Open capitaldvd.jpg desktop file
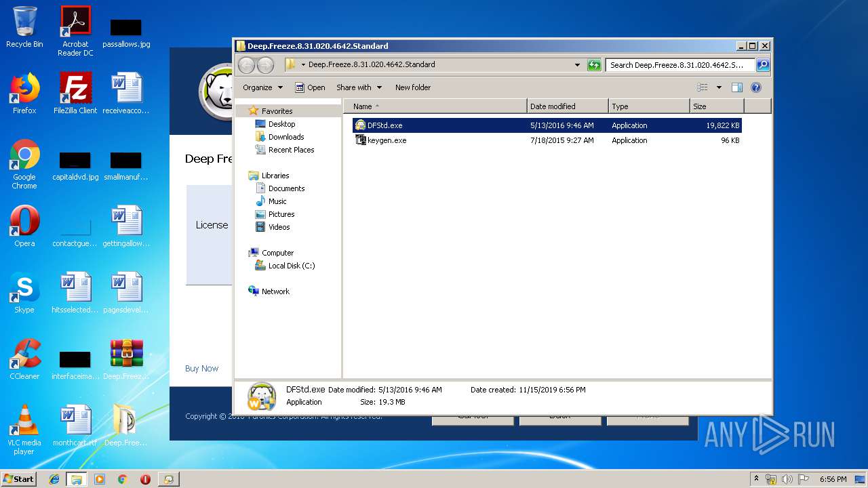The image size is (868, 488). point(75,166)
